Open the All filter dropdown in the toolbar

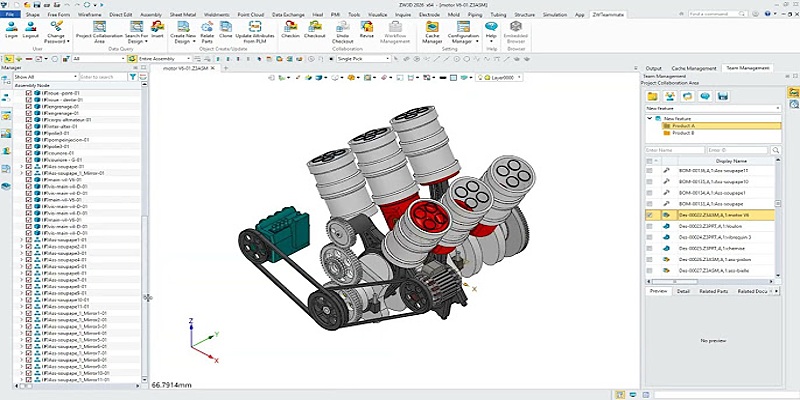98,59
